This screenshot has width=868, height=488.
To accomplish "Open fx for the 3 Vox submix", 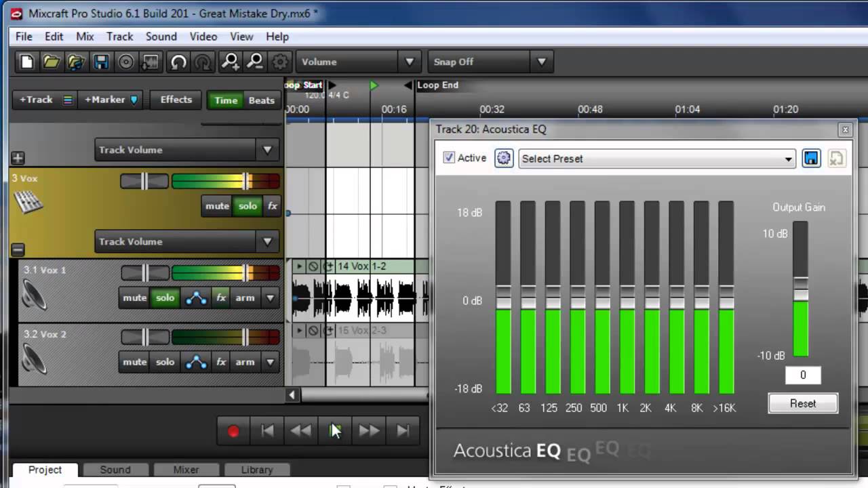I will (x=273, y=206).
